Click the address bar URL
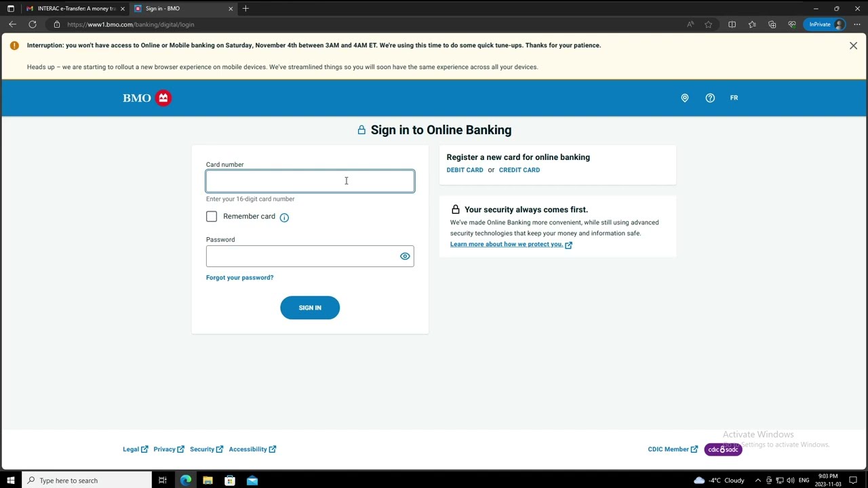868x488 pixels. 131,24
